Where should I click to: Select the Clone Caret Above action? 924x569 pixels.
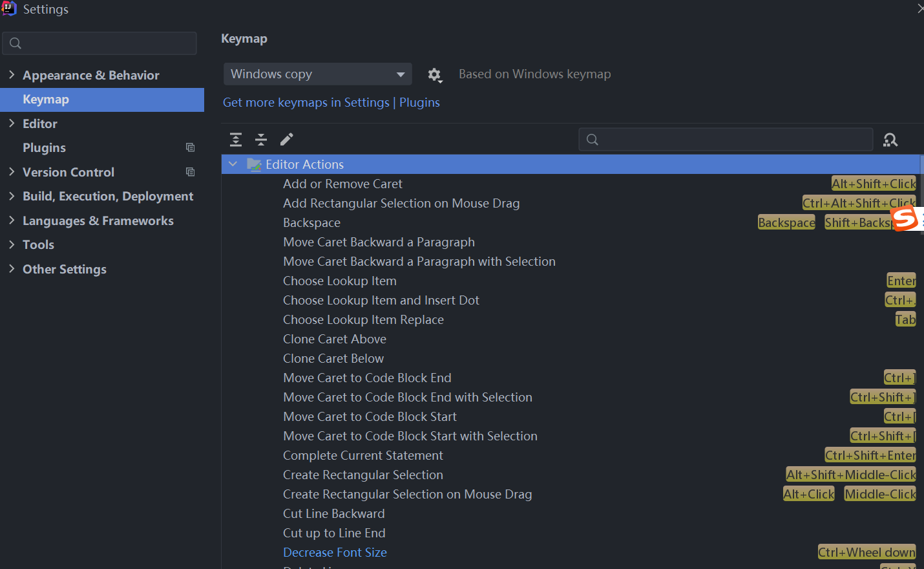coord(335,339)
